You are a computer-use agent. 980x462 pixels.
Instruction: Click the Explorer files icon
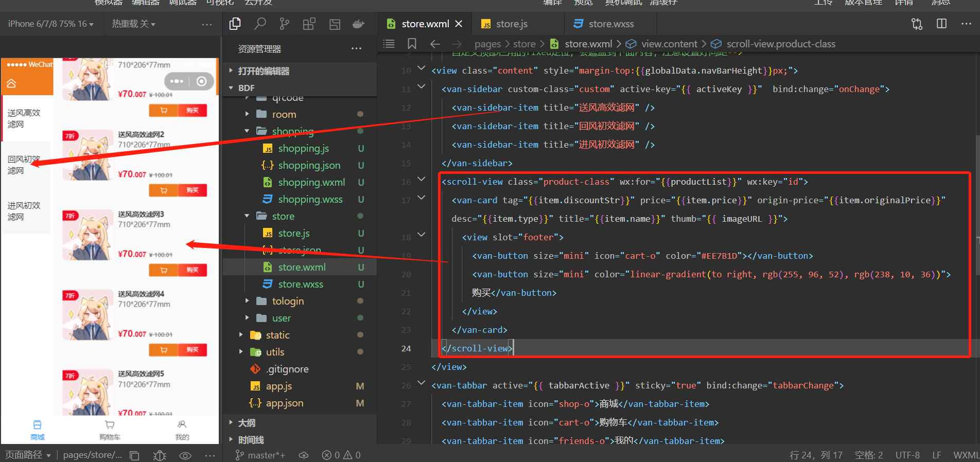coord(235,24)
